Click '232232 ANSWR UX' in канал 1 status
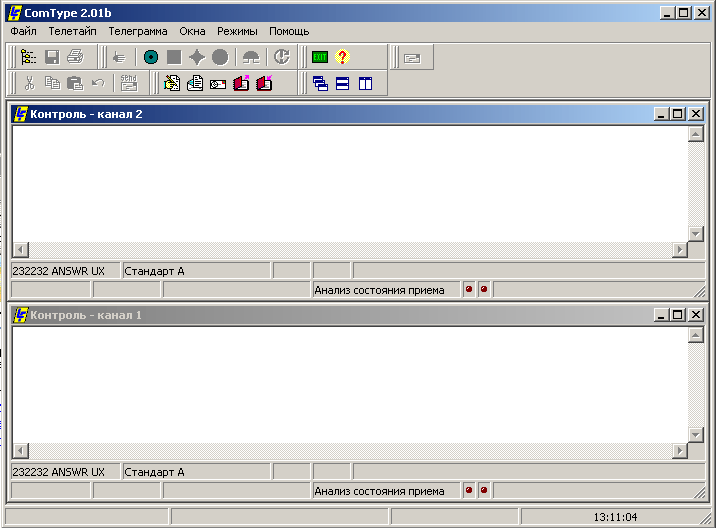 pyautogui.click(x=58, y=472)
